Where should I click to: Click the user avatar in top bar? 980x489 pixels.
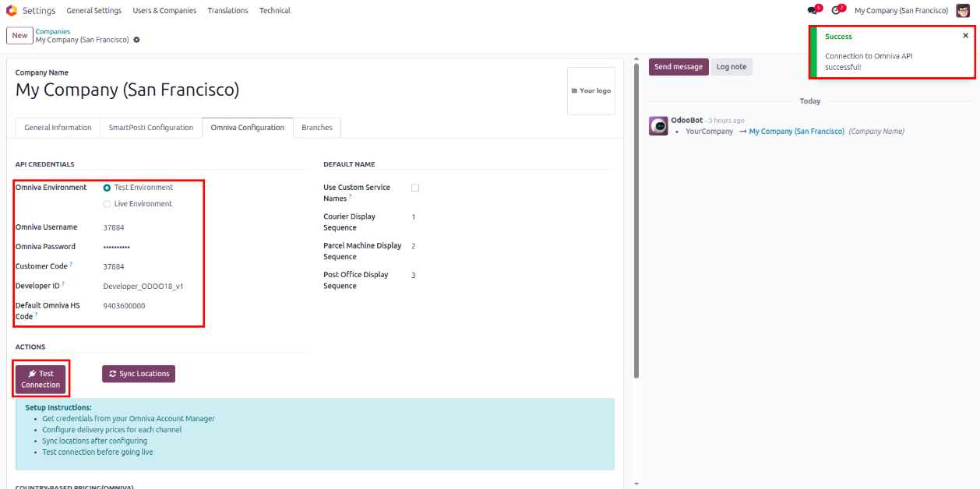click(x=963, y=11)
